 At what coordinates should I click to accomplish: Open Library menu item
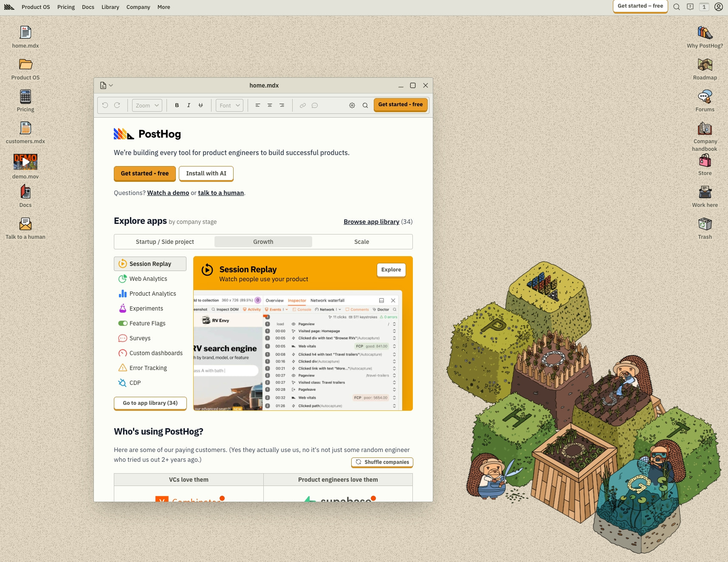click(x=110, y=7)
